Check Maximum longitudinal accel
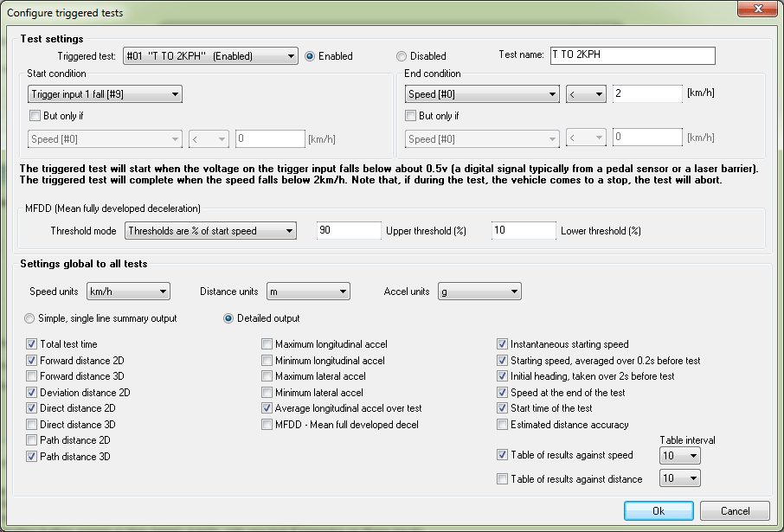The width and height of the screenshot is (784, 532). pos(267,344)
